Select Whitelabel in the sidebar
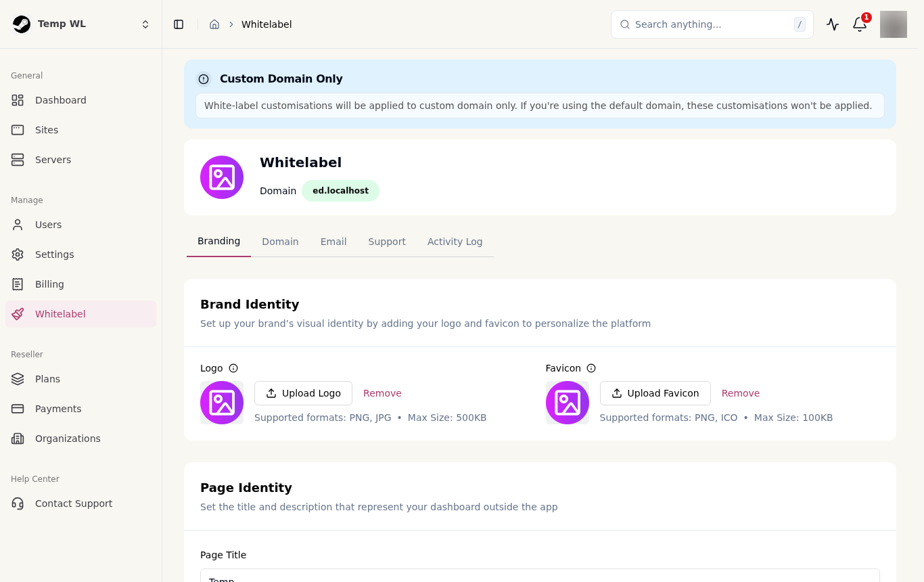The height and width of the screenshot is (582, 924). point(81,314)
